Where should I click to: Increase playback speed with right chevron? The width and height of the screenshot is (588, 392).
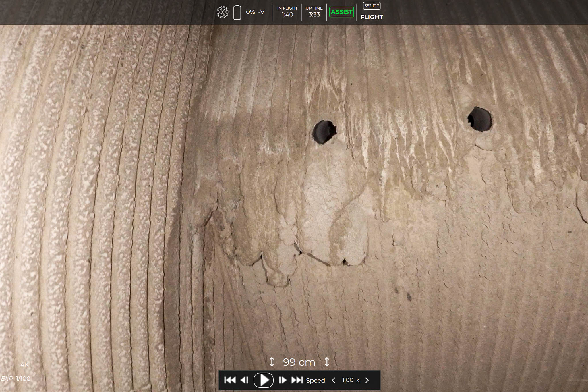[367, 380]
